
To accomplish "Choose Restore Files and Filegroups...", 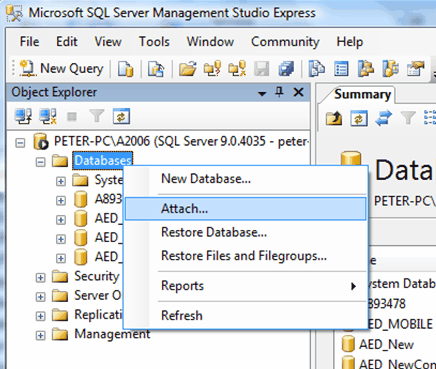I will coord(246,256).
